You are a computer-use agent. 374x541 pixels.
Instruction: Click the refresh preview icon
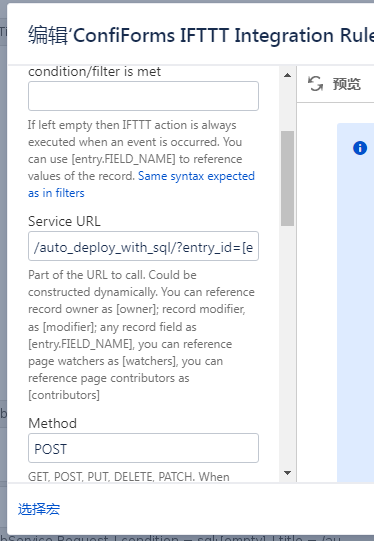[x=315, y=83]
